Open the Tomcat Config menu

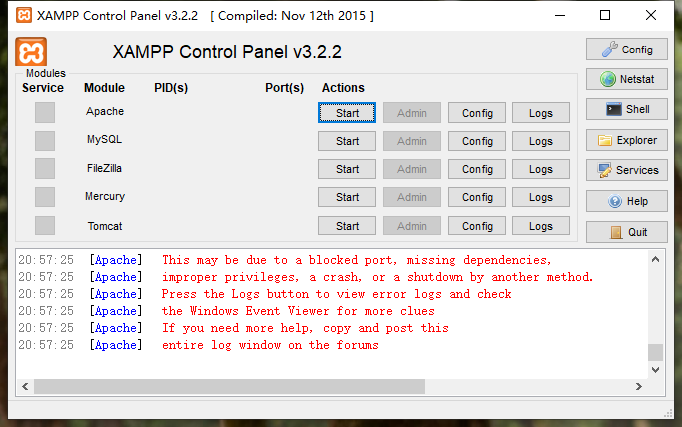tap(477, 226)
